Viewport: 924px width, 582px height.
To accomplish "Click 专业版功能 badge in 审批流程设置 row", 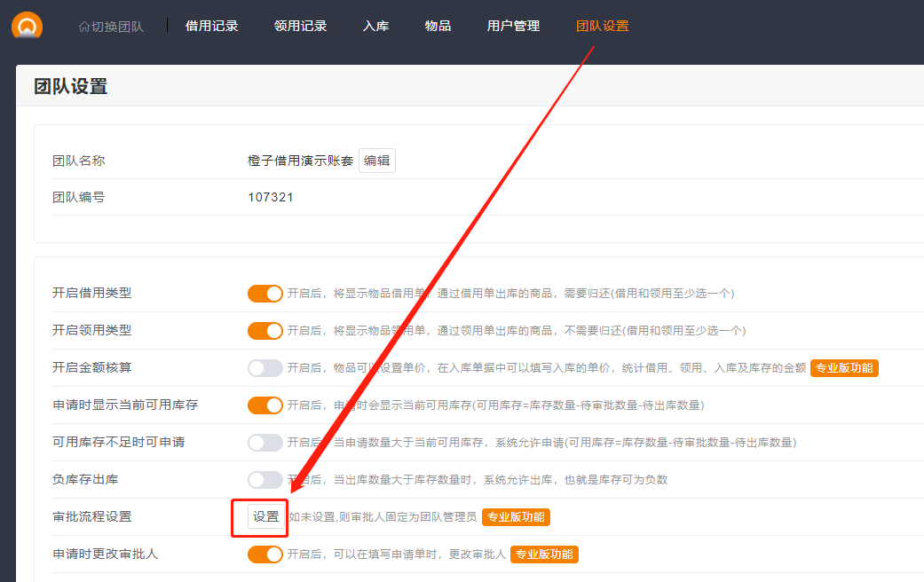I will pyautogui.click(x=516, y=516).
